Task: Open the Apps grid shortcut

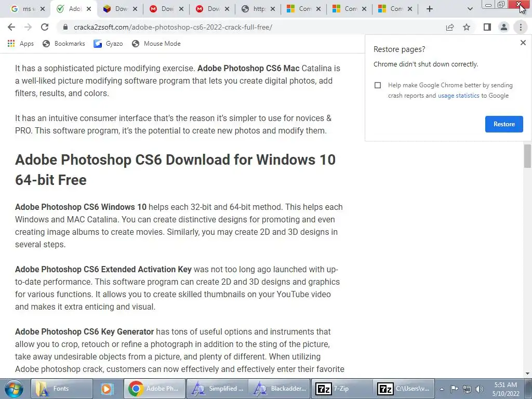Action: click(20, 44)
